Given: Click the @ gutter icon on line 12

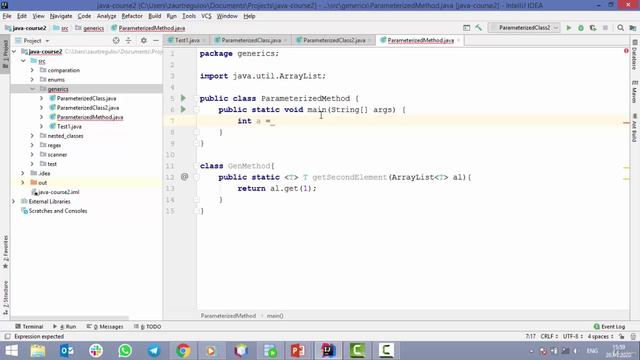Looking at the screenshot, I should pyautogui.click(x=184, y=177).
